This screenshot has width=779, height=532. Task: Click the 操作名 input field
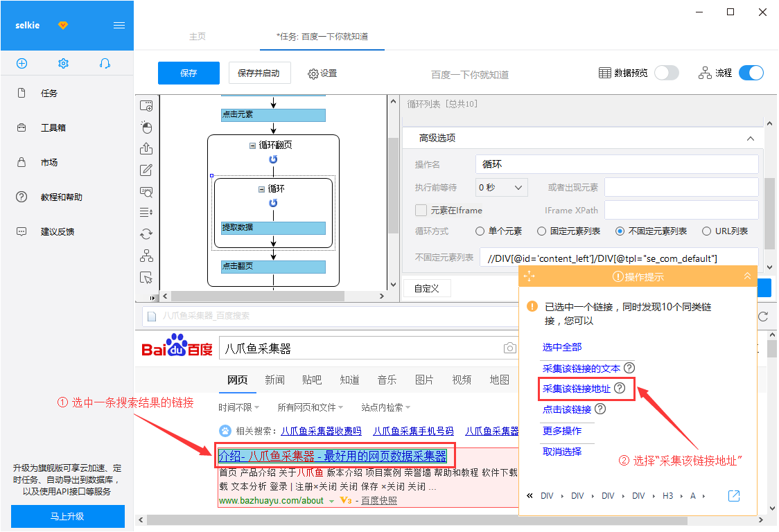pos(617,164)
